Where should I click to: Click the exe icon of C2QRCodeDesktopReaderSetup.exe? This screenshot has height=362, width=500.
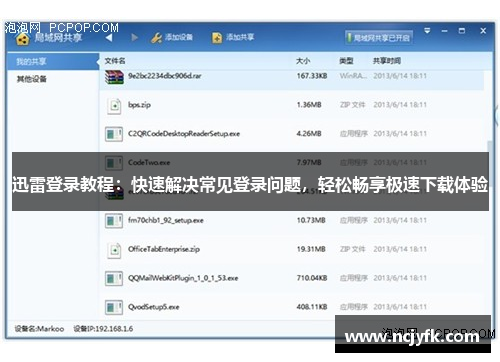tap(114, 134)
